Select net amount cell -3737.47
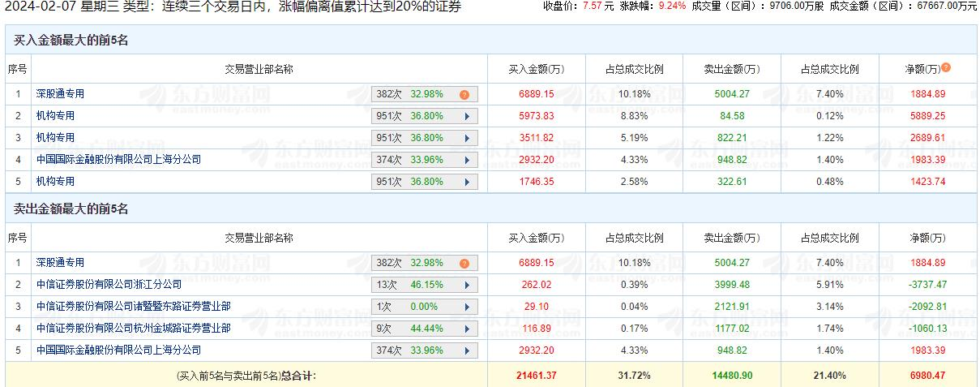The height and width of the screenshot is (387, 980). click(x=928, y=285)
